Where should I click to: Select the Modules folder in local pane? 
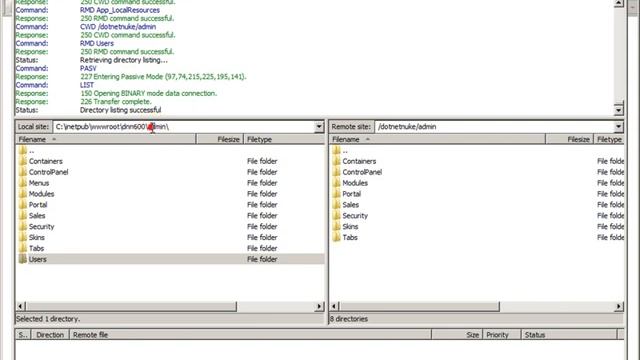(41, 194)
